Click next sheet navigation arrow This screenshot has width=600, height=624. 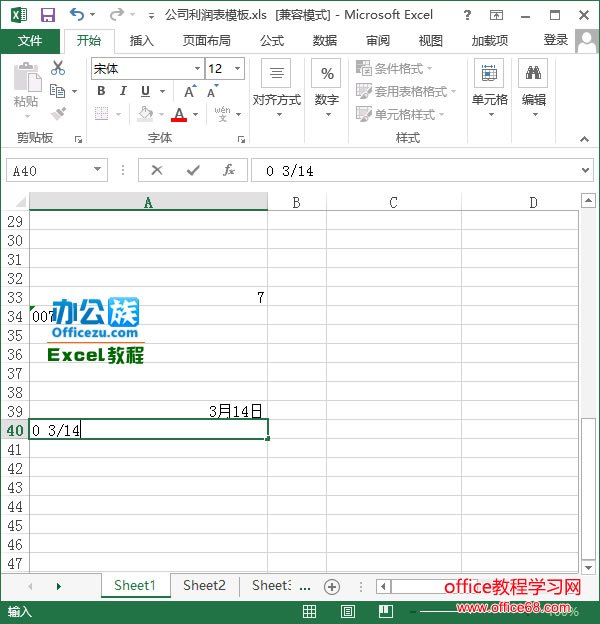[x=59, y=586]
